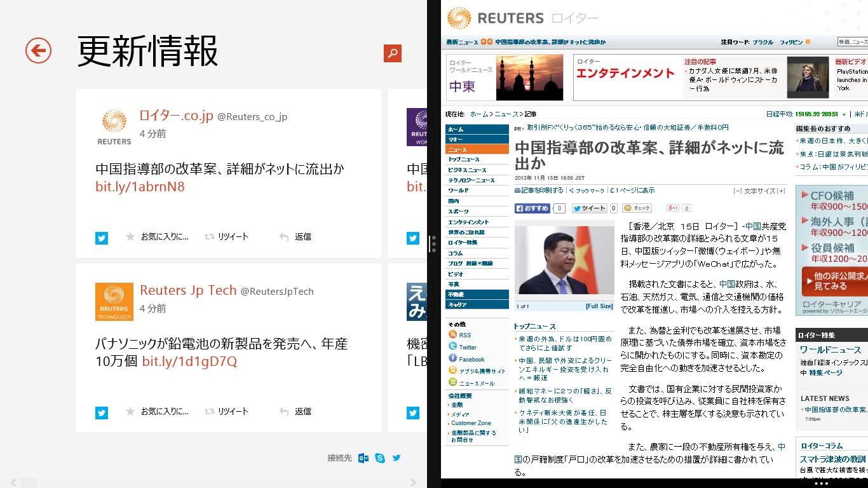Retweet the Reuters Jp Tech tweet
868x488 pixels.
pyautogui.click(x=226, y=411)
